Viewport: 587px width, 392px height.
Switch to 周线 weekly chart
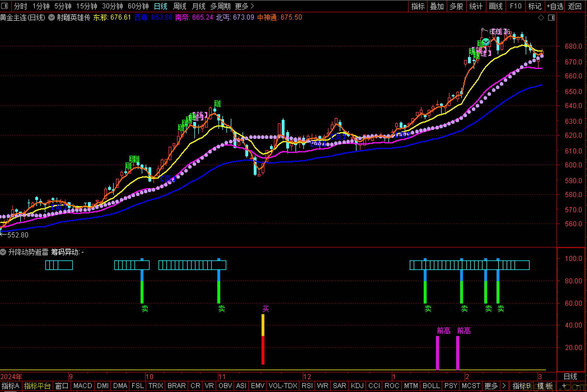tap(180, 6)
